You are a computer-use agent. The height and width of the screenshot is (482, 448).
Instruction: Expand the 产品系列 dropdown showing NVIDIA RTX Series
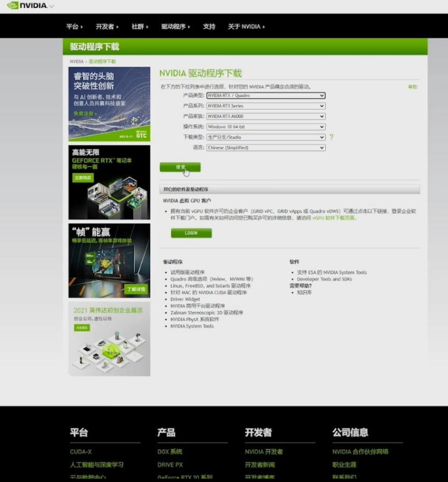click(266, 106)
